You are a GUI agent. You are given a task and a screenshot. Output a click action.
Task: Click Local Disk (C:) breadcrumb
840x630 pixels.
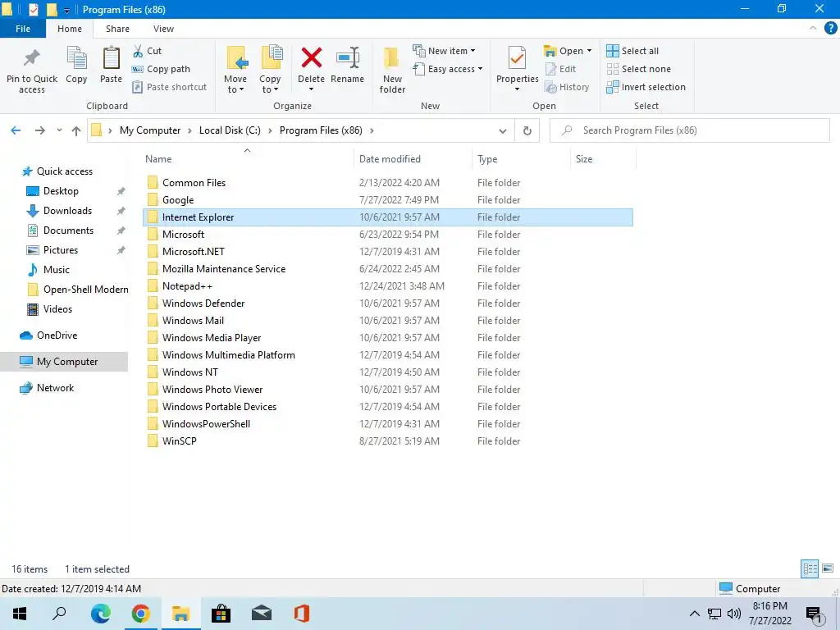coord(230,130)
